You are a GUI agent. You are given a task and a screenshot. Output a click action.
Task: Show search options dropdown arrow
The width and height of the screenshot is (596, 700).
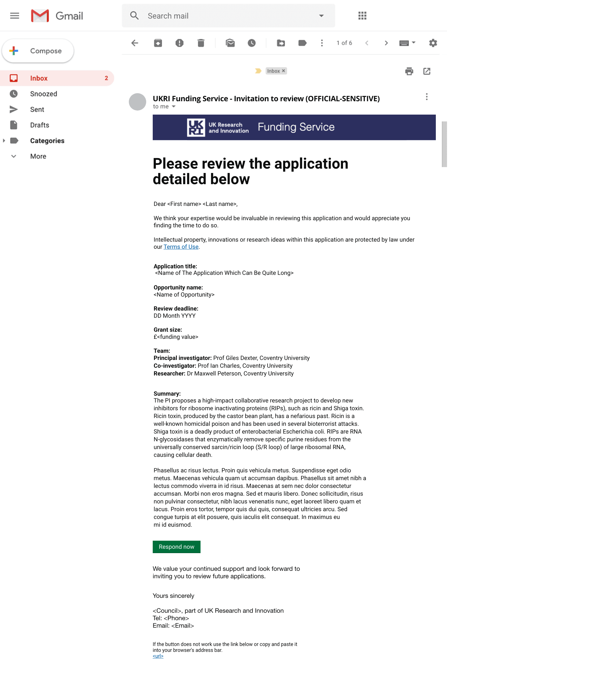322,16
